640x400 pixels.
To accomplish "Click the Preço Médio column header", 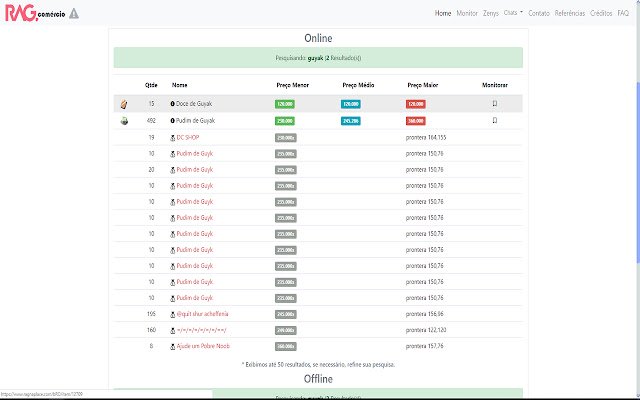I will click(358, 85).
